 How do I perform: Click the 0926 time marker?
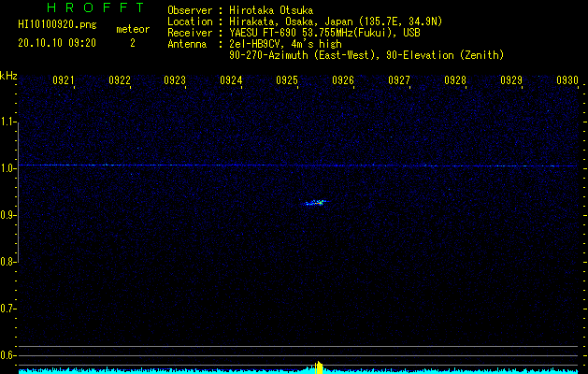[x=343, y=79]
